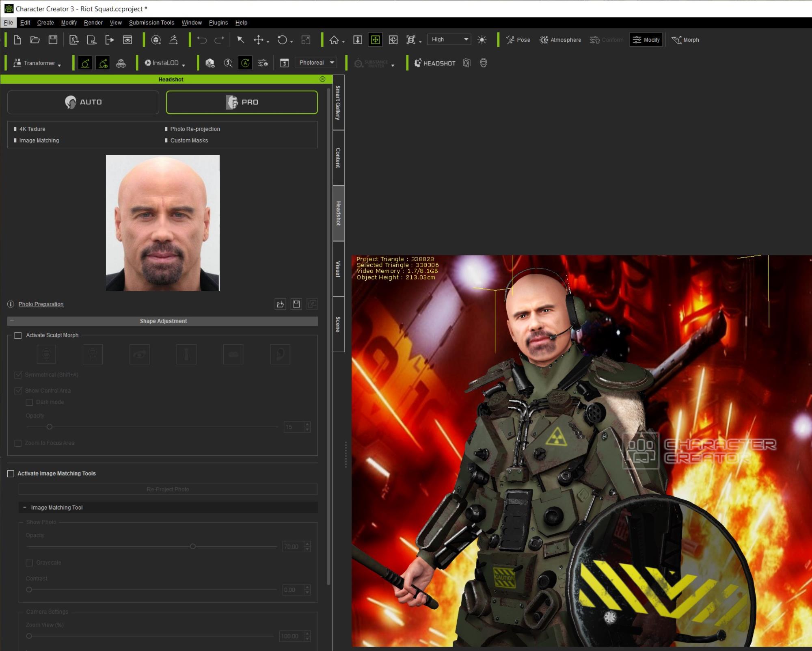Toggle the Grayscale checkbox

(29, 563)
